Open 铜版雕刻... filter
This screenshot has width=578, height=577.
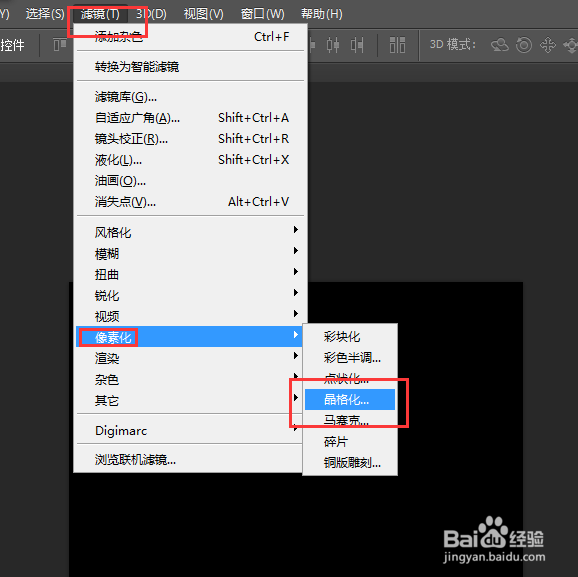(350, 463)
